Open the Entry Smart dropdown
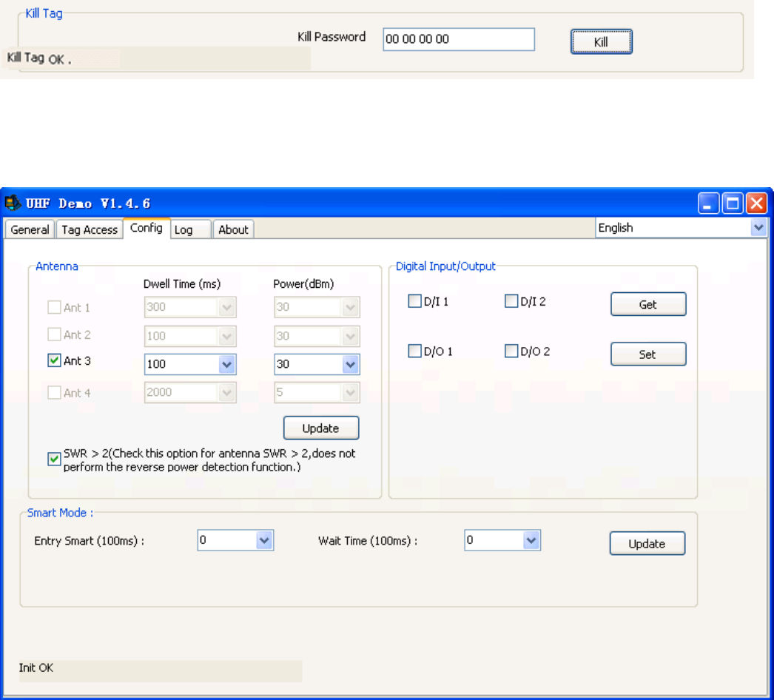The width and height of the screenshot is (774, 700). point(264,540)
